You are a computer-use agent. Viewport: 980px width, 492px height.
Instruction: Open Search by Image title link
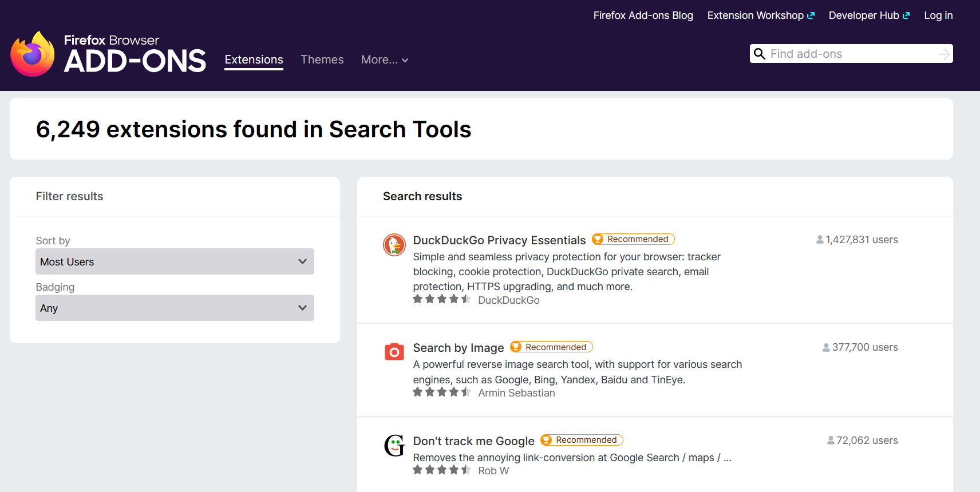[x=459, y=348]
